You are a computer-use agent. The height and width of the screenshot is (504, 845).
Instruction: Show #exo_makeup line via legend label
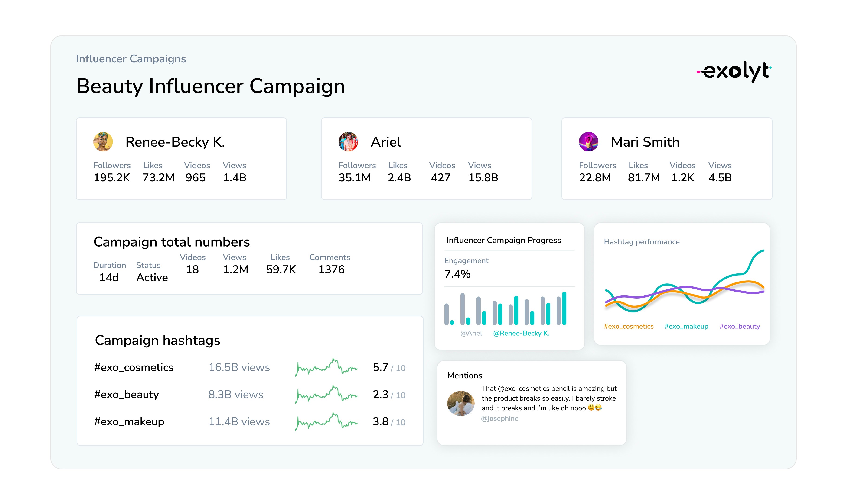click(x=686, y=326)
